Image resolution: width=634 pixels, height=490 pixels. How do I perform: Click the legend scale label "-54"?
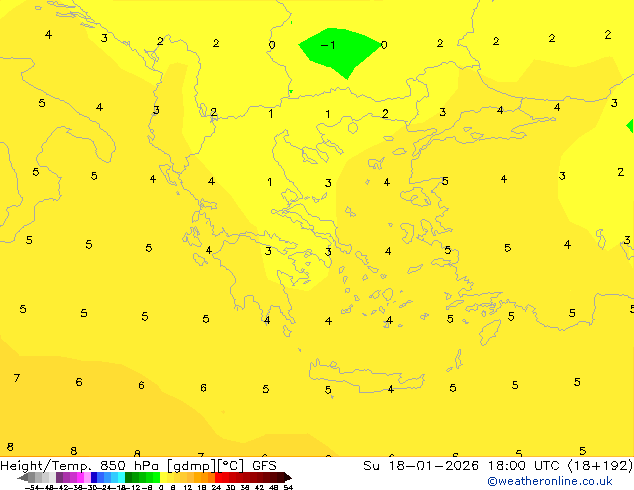[x=32, y=487]
